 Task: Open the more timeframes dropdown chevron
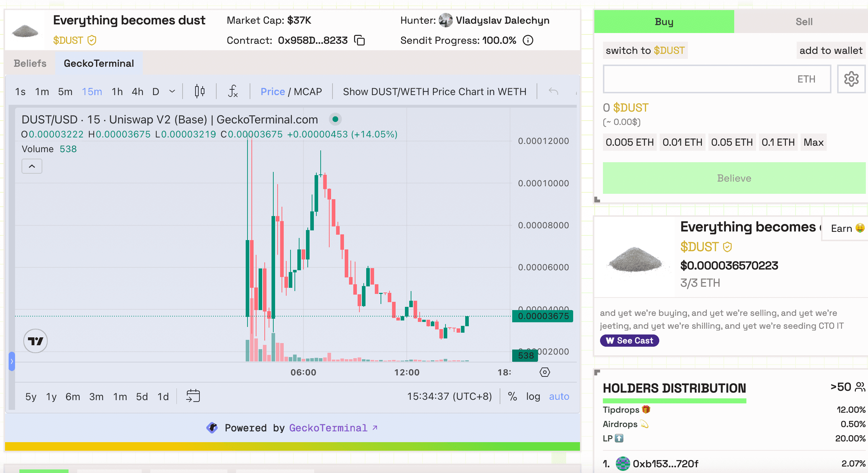pyautogui.click(x=172, y=92)
